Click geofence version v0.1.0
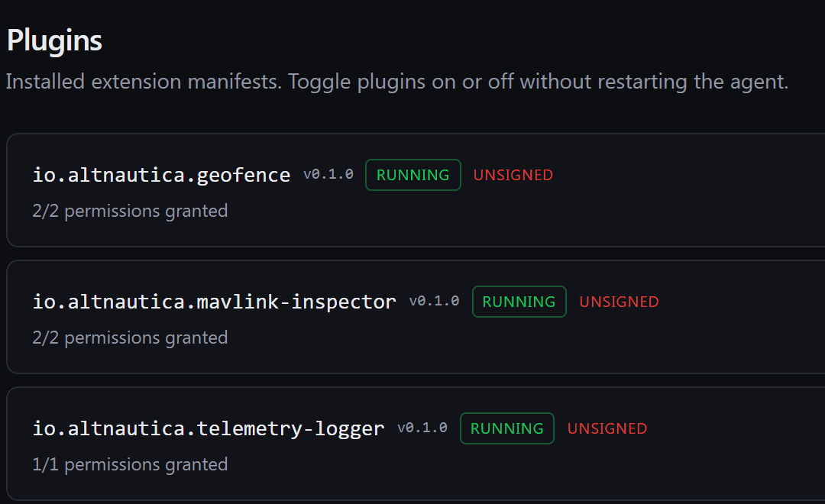Viewport: 825px width, 504px height. click(328, 174)
